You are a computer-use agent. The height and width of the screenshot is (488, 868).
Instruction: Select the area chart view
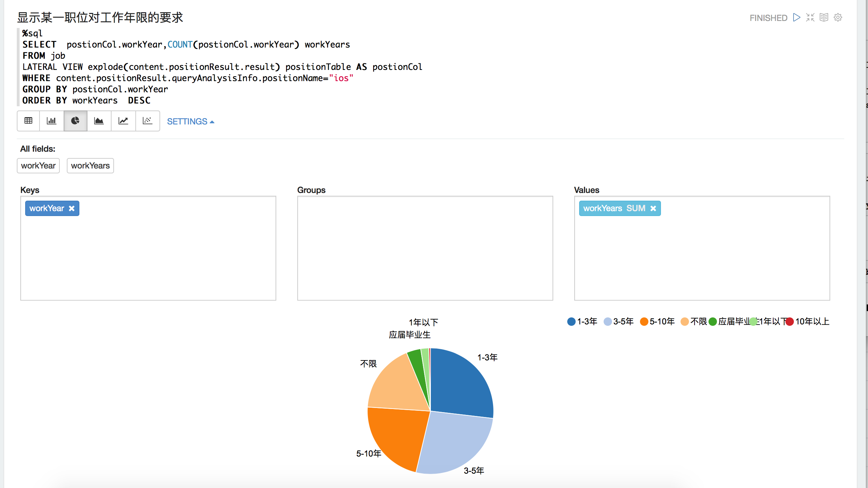(x=99, y=121)
